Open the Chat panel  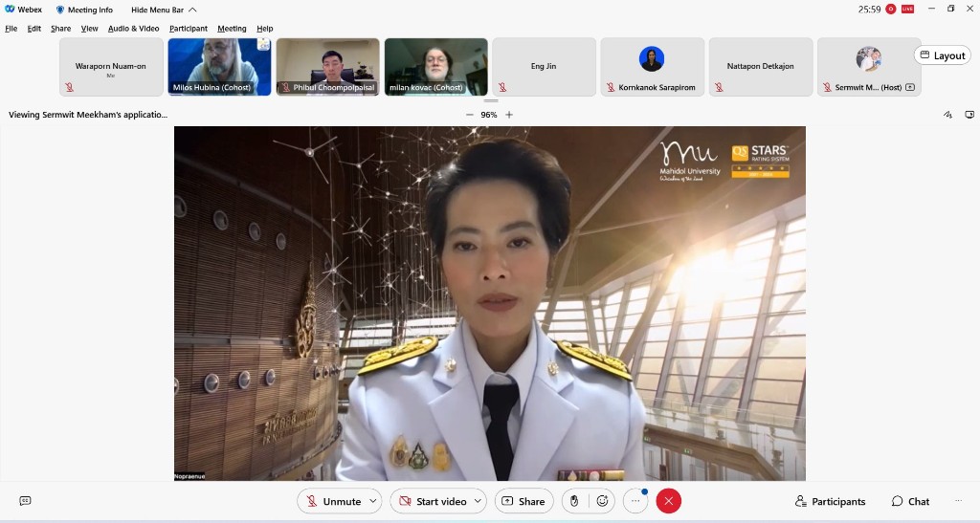[x=911, y=501]
